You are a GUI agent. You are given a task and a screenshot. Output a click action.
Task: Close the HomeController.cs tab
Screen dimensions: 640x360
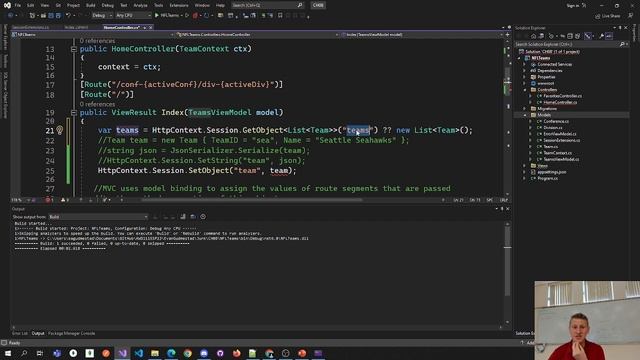pos(151,27)
